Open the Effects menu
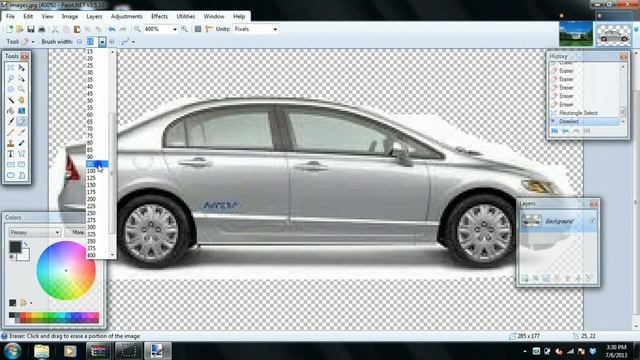The width and height of the screenshot is (640, 360). tap(159, 16)
